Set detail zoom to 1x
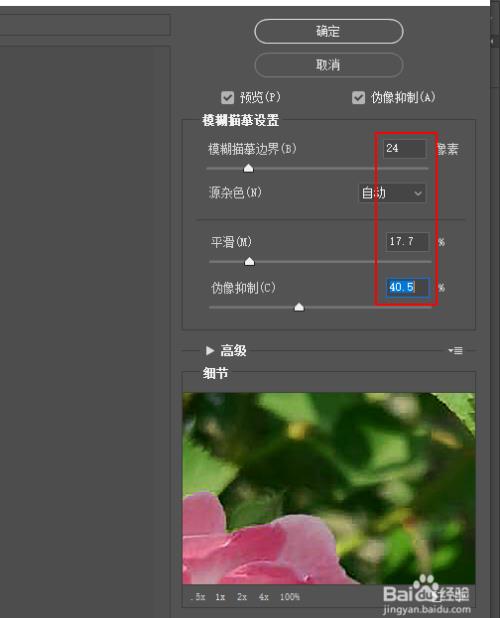 point(220,597)
